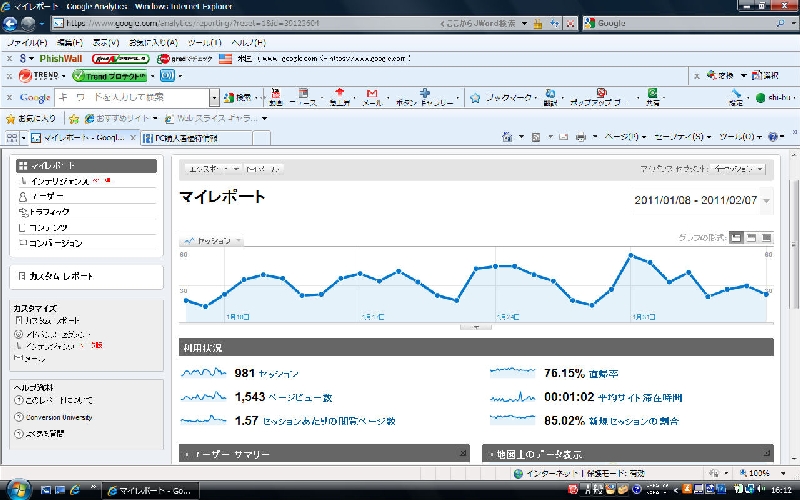
Task: Open the セッション graph metric dropdown
Action: pyautogui.click(x=212, y=241)
